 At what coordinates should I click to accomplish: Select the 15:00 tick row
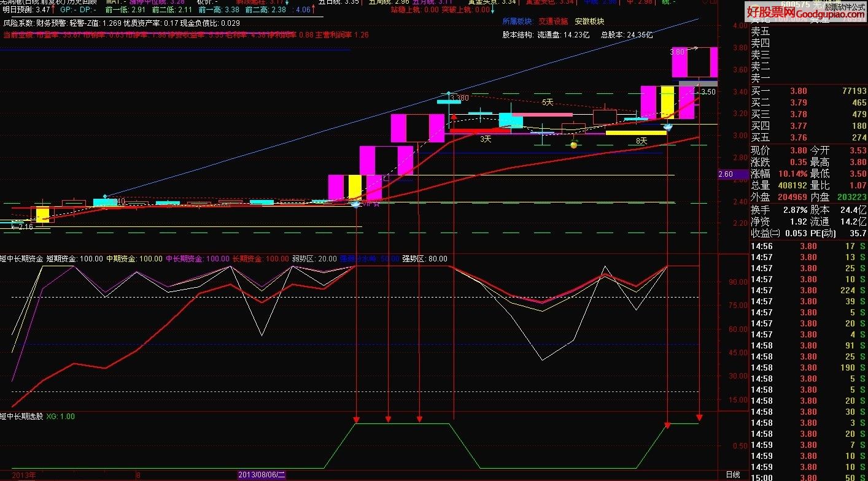(809, 477)
